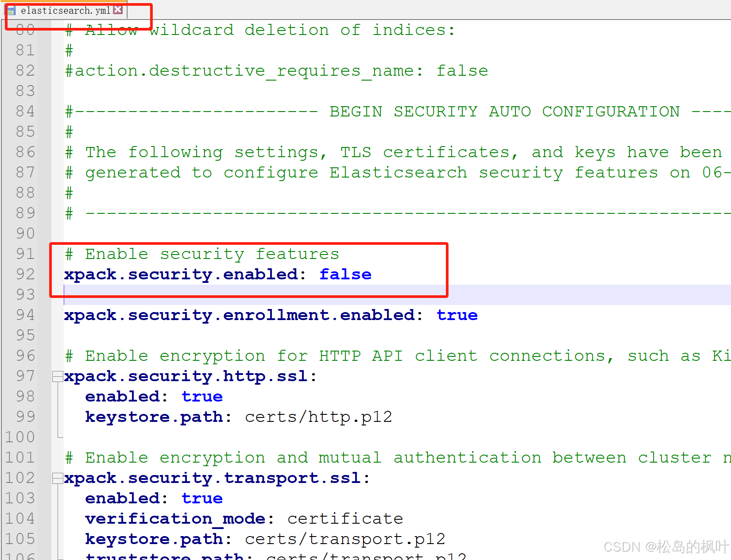The width and height of the screenshot is (731, 560).
Task: Click line number 97 in the margin
Action: click(x=25, y=376)
